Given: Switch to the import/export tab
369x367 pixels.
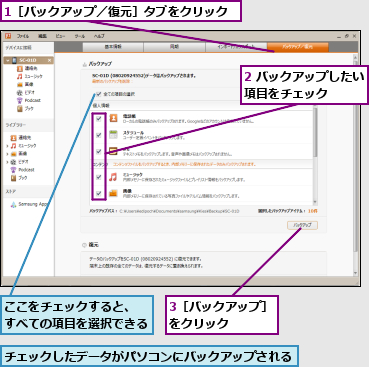Looking at the screenshot, I should (236, 47).
